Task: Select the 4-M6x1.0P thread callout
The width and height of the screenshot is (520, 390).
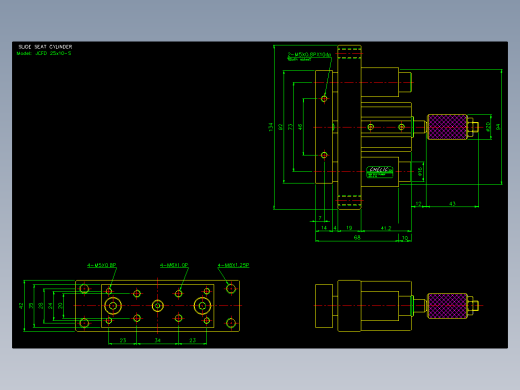Action: point(174,265)
